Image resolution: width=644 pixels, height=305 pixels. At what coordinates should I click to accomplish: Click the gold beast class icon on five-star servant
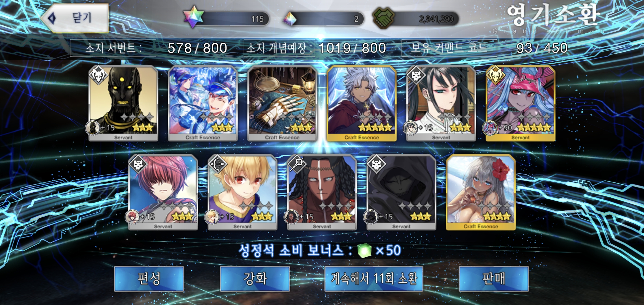point(495,75)
